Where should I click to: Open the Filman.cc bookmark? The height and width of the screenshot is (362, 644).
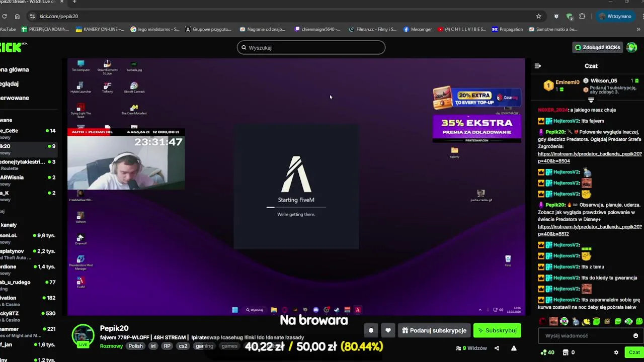pos(372,29)
